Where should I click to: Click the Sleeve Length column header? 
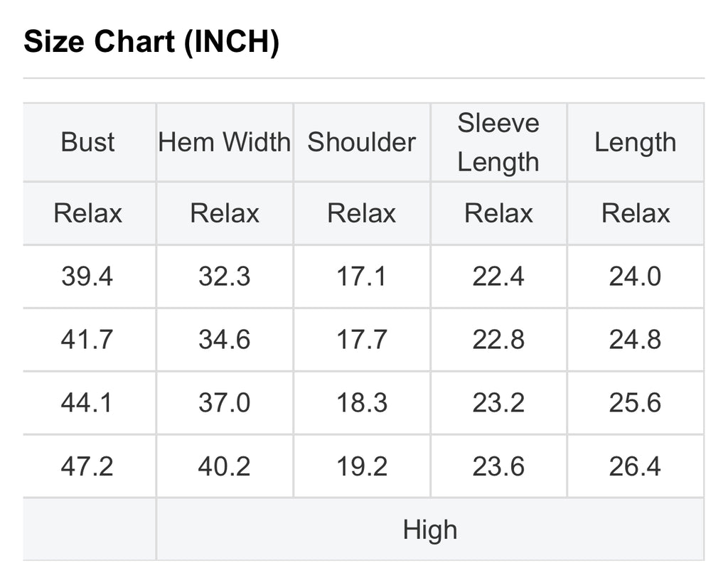(498, 142)
